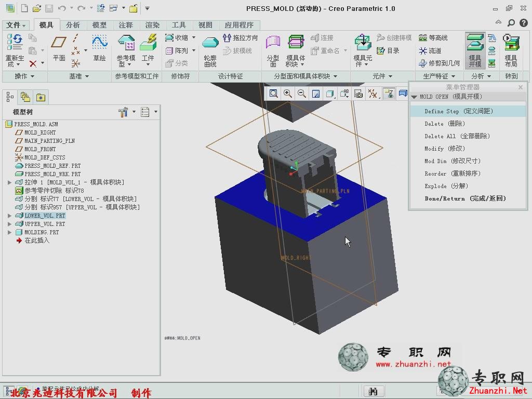Choose Delete All (全部删除)
Viewport: 532px width, 399px height.
tap(468, 136)
